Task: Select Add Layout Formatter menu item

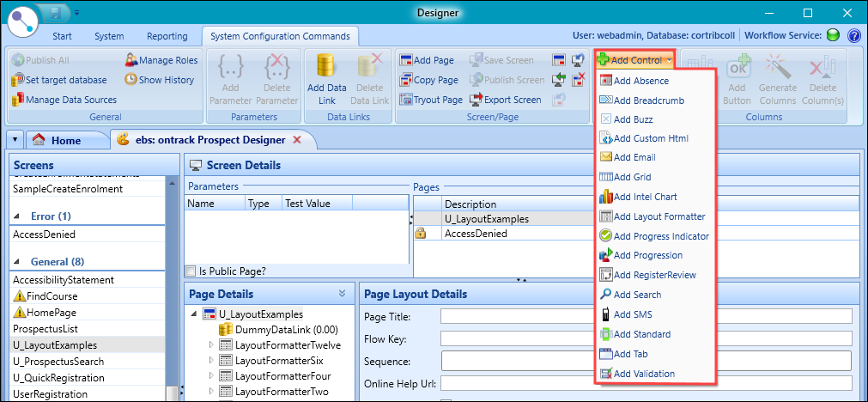Action: coord(659,216)
